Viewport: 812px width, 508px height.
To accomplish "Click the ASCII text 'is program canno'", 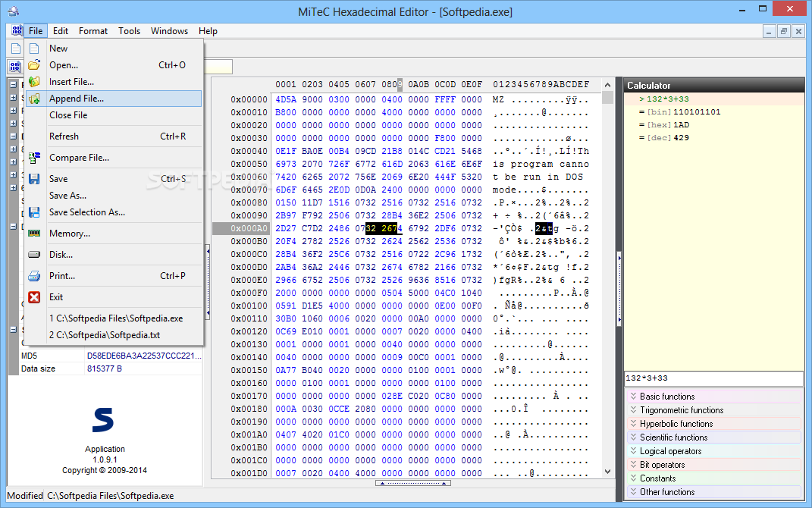I will 541,165.
